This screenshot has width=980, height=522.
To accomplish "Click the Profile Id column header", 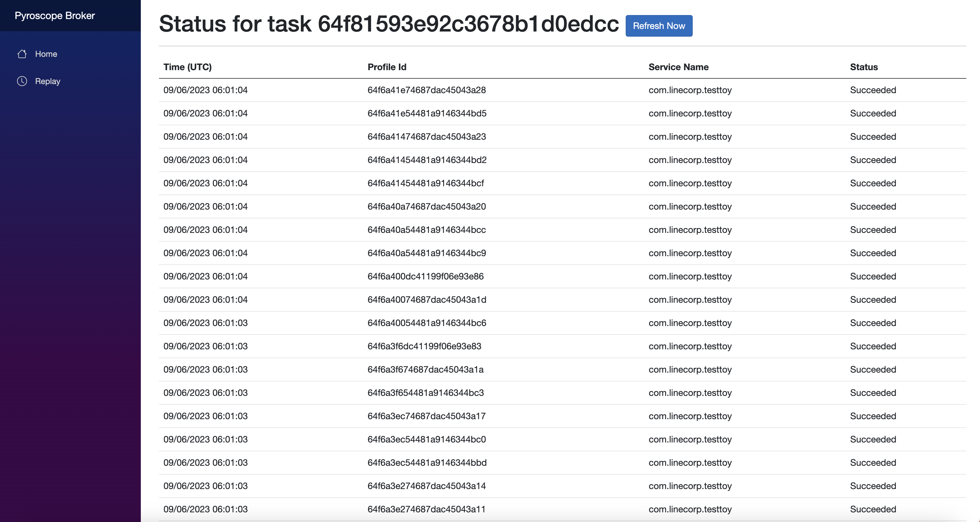I will [x=387, y=67].
